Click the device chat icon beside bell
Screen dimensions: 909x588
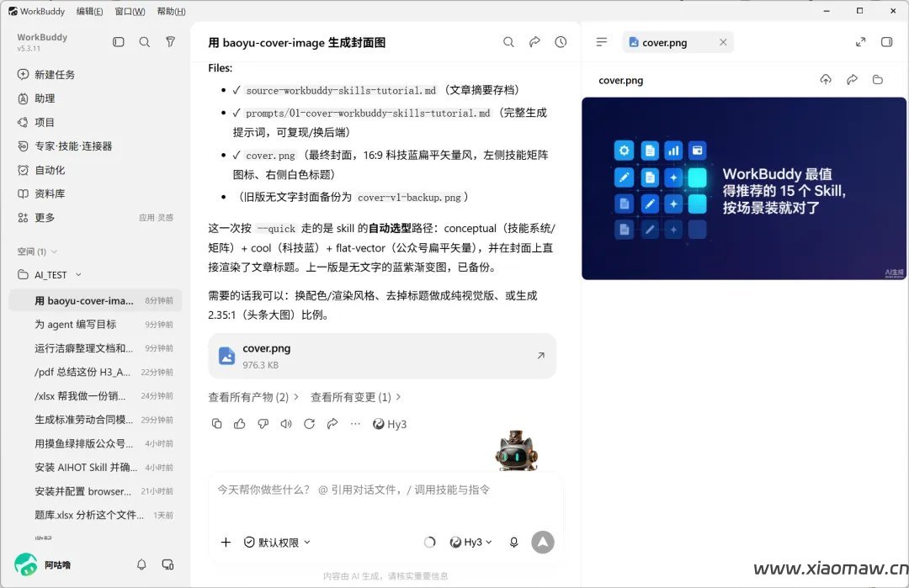pyautogui.click(x=167, y=564)
